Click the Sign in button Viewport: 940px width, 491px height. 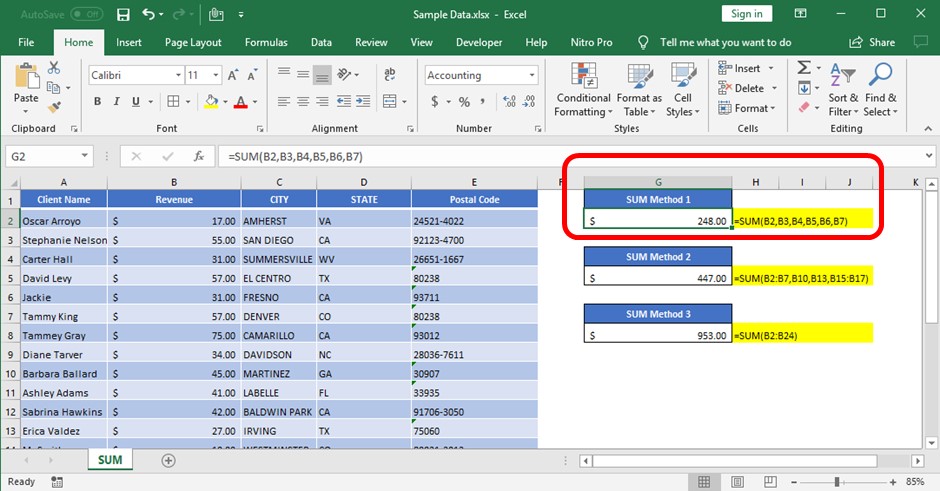(x=746, y=14)
